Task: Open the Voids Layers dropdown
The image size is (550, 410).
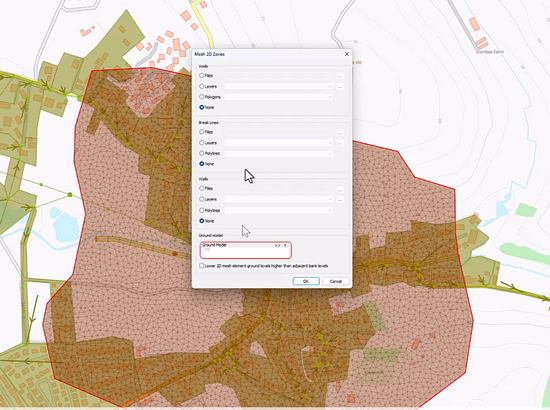Action: click(279, 86)
